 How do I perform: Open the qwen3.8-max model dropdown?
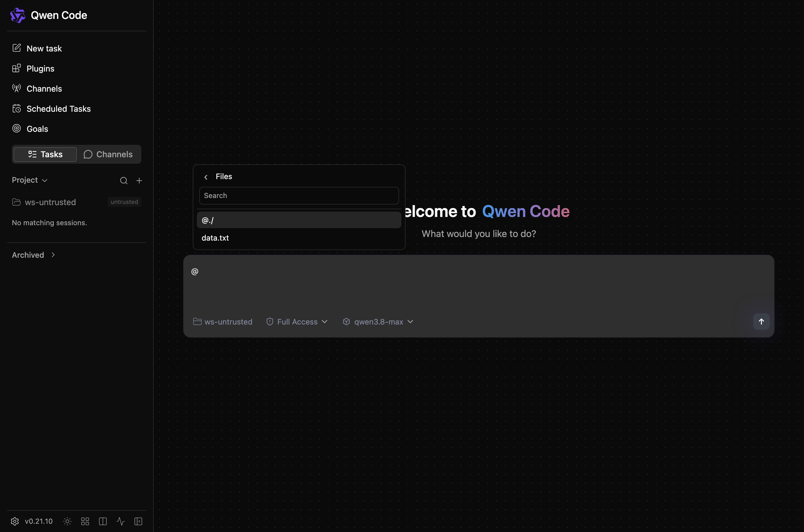[x=378, y=322]
